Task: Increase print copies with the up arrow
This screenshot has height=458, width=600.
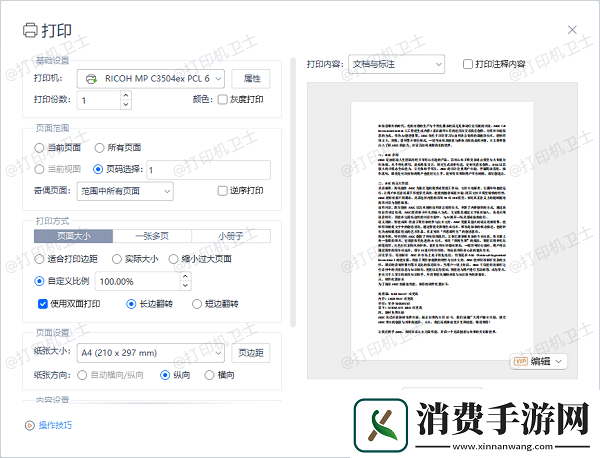Action: [x=126, y=95]
